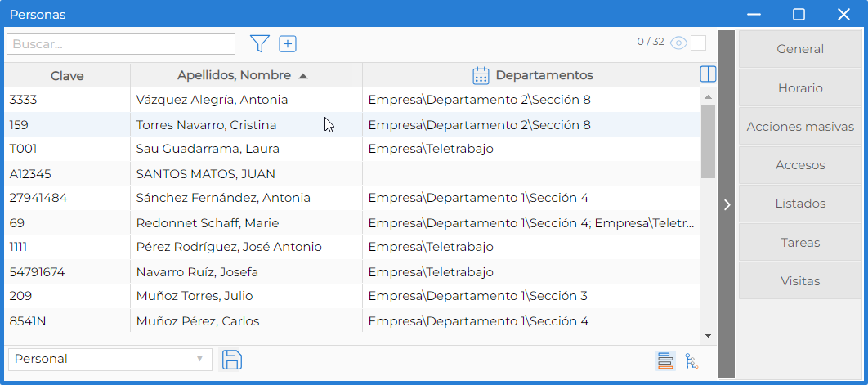
Task: Click Laura's Empresa\Teletrabajo department cell
Action: coord(531,149)
